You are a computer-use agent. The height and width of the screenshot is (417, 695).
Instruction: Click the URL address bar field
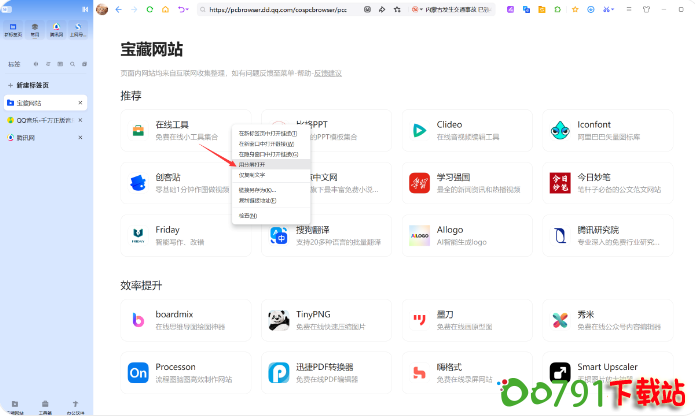tap(280, 9)
